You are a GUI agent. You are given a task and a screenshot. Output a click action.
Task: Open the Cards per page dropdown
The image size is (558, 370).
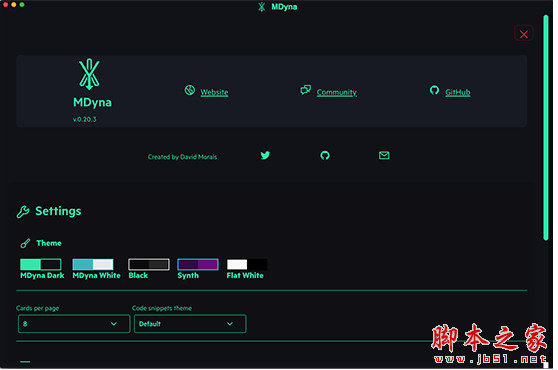point(74,324)
